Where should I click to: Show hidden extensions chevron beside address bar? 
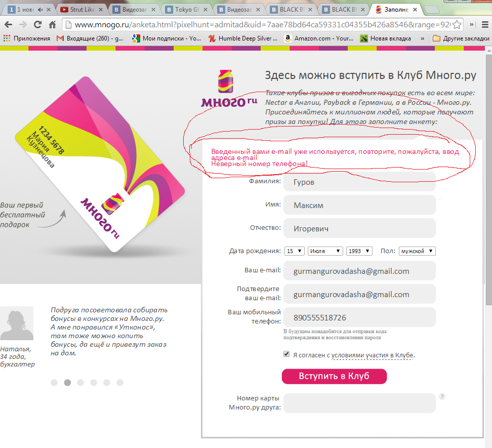(471, 24)
